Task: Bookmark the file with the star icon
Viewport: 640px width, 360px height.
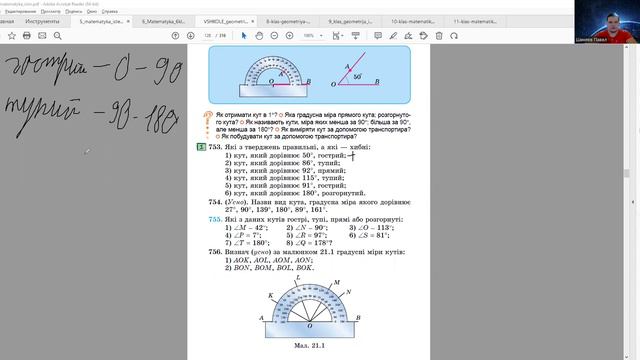Action: (12, 36)
